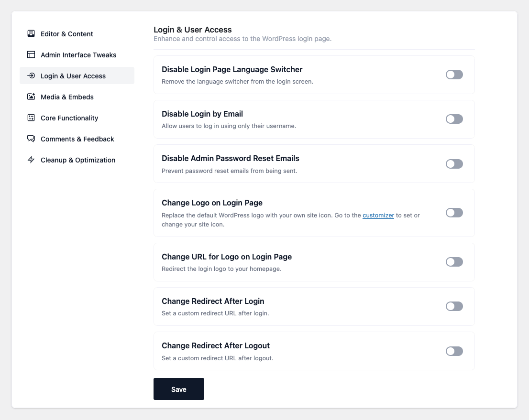Click the Cleanup & Optimization lightning icon
The height and width of the screenshot is (420, 529).
tap(31, 160)
